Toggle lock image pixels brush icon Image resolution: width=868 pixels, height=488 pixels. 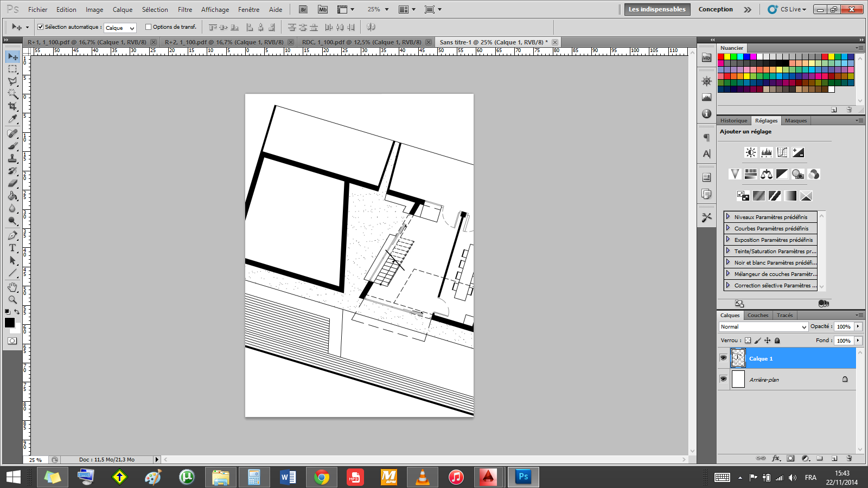pos(757,341)
